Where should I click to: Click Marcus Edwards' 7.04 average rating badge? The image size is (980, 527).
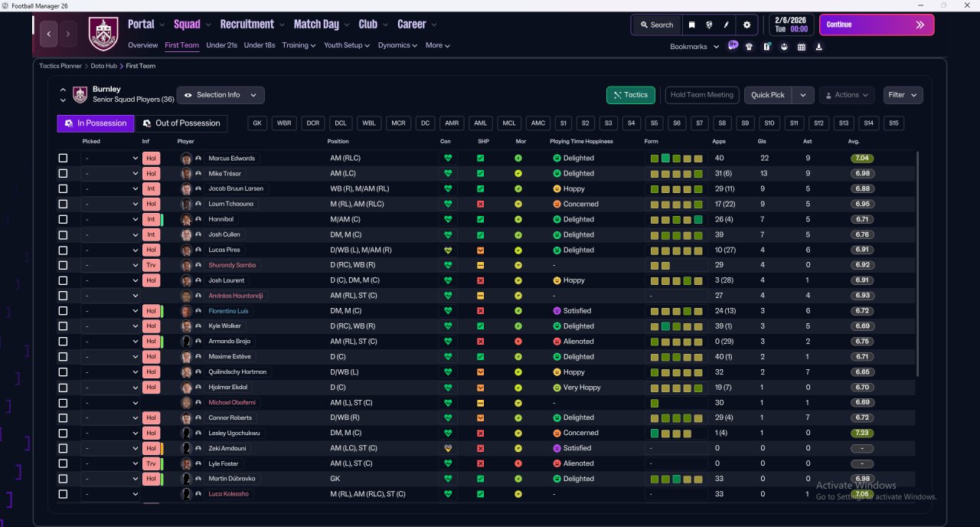862,159
